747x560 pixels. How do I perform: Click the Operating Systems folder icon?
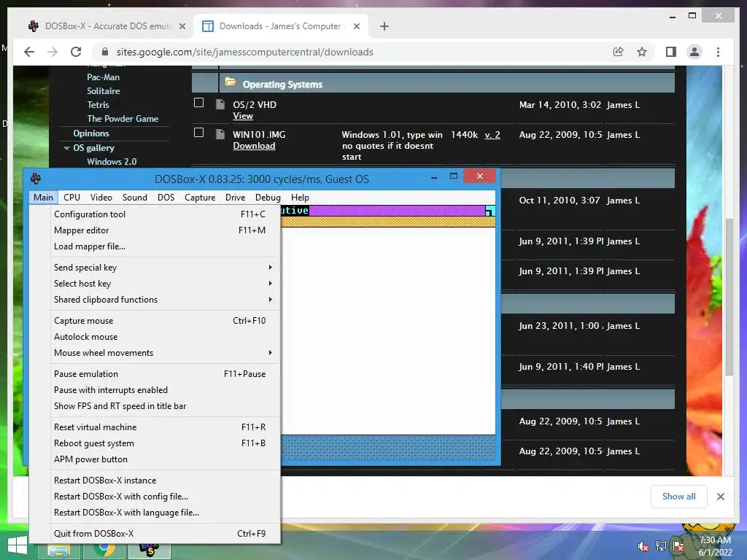pos(231,82)
